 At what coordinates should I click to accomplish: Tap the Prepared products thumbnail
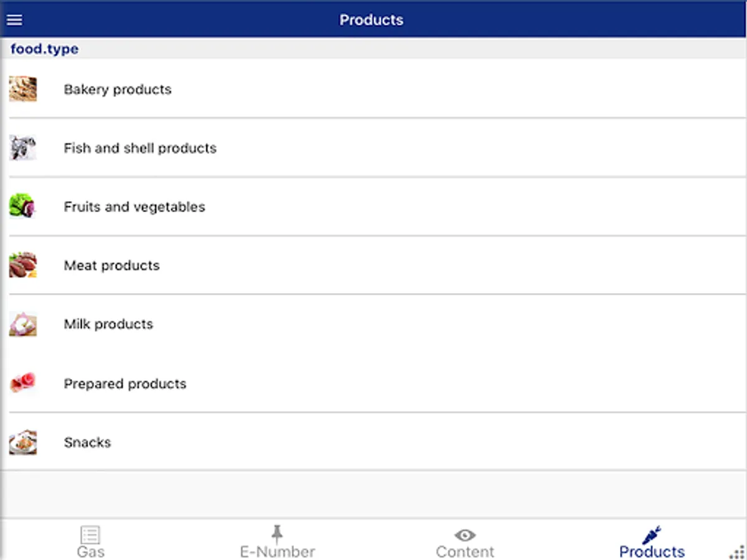coord(23,383)
